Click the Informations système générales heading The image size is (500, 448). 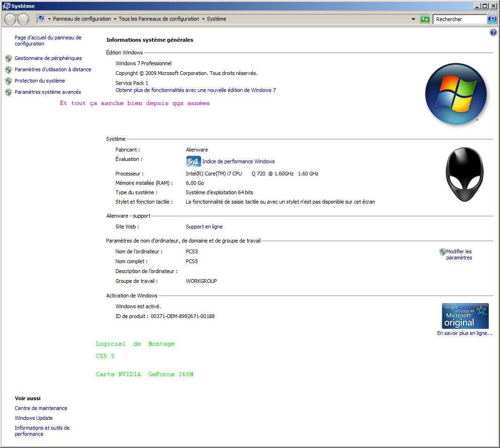tap(150, 40)
